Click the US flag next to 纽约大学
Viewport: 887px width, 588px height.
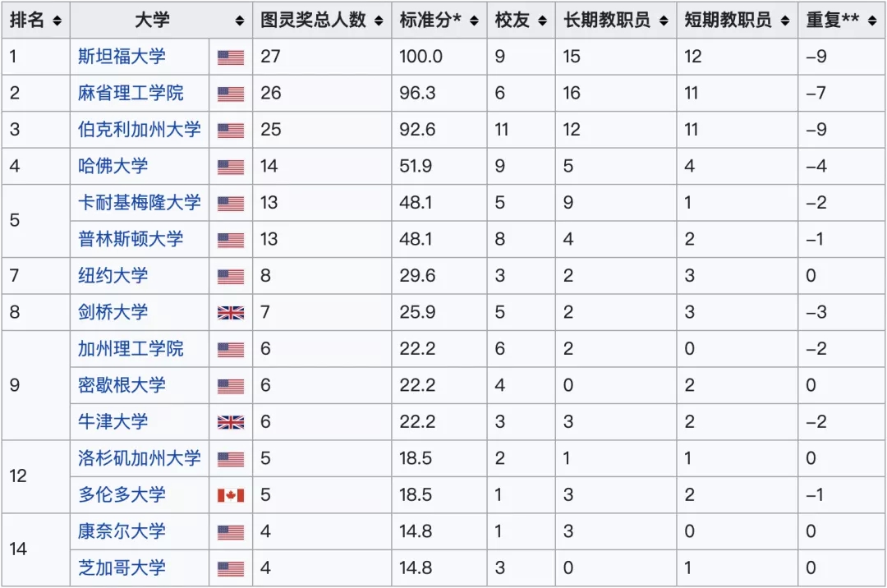pos(231,277)
